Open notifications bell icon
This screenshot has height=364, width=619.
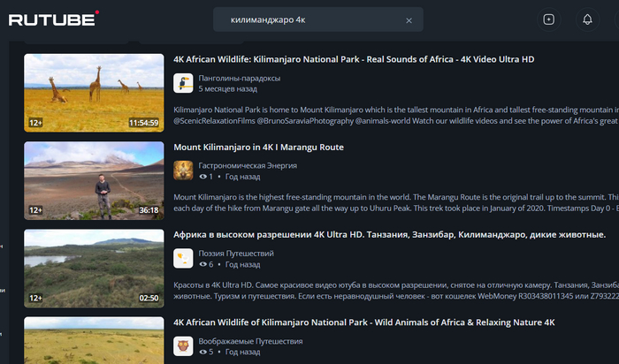[587, 19]
